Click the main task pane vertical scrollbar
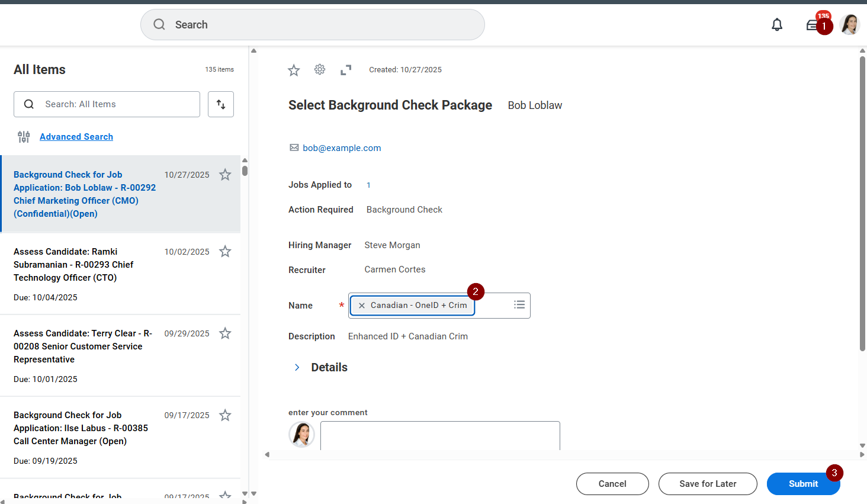 [862, 203]
